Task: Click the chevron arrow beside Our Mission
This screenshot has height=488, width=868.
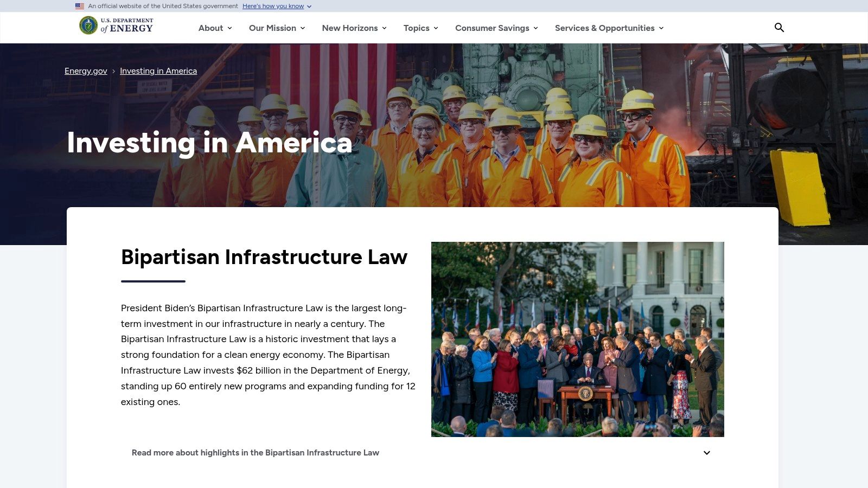Action: (x=303, y=28)
